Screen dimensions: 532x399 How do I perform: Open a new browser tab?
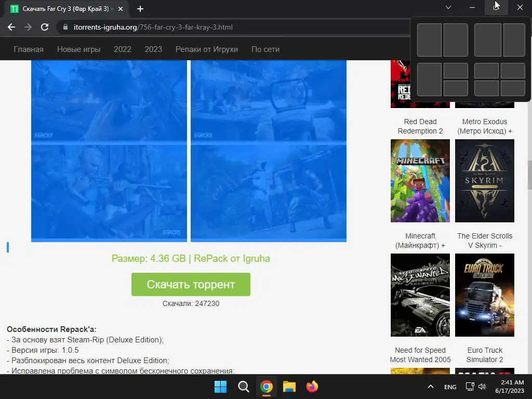140,9
